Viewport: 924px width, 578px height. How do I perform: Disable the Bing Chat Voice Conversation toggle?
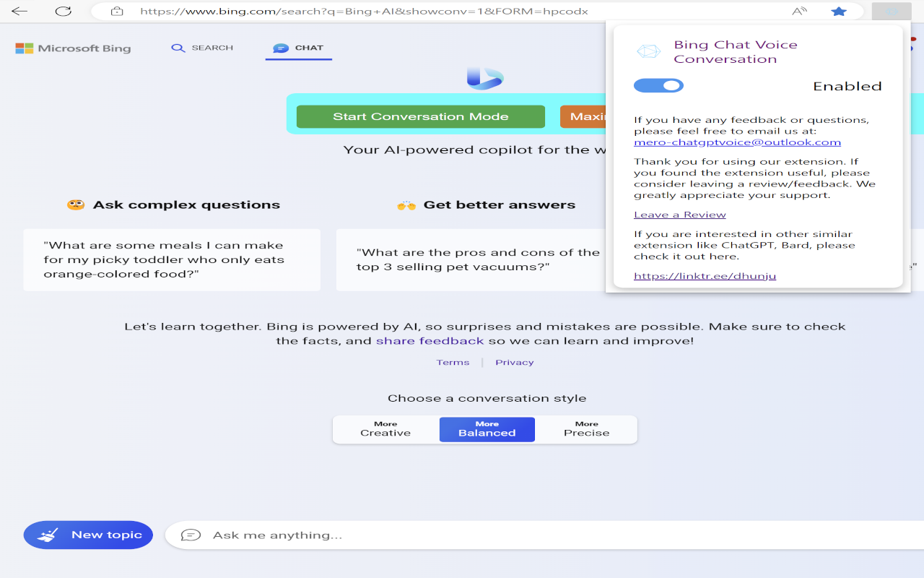tap(658, 85)
